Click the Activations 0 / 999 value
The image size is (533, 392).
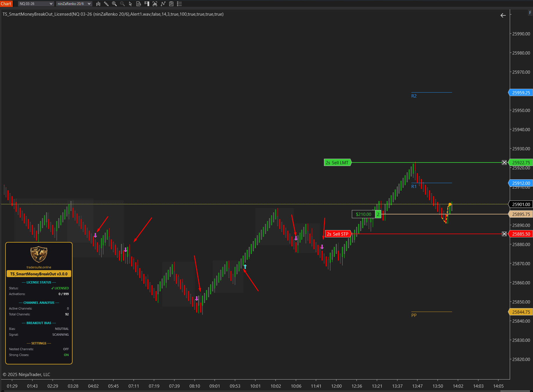[64, 294]
